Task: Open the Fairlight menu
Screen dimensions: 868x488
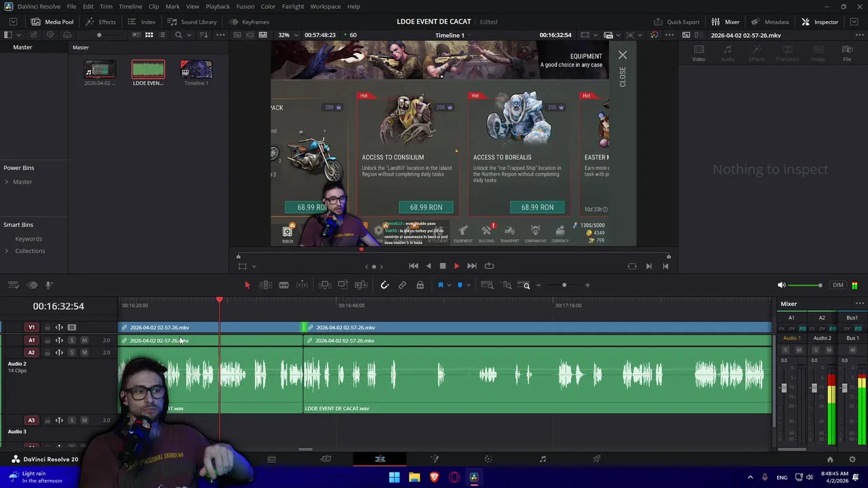Action: tap(293, 6)
